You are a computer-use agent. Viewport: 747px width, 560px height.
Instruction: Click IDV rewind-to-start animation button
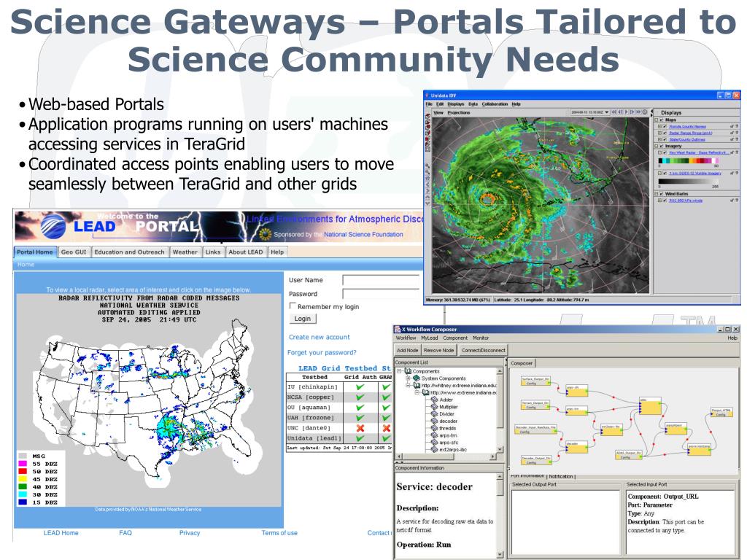coord(614,112)
